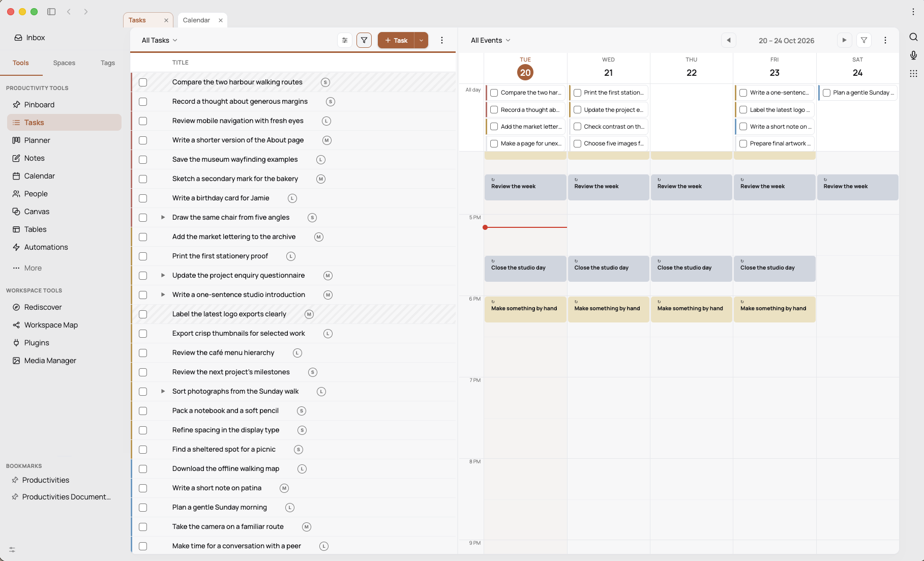
Task: Expand 'Update the project enquiry questionnaire' subtasks
Action: (x=163, y=275)
